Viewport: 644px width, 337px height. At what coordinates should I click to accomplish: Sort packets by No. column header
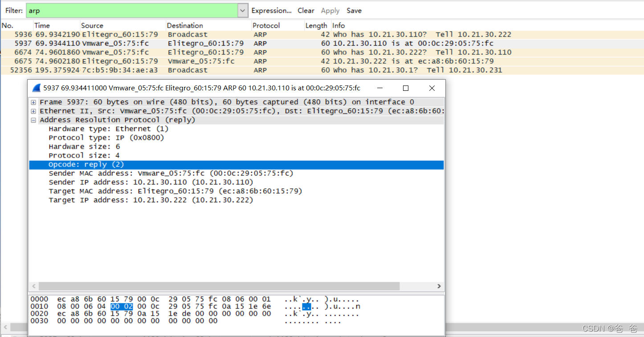coord(16,25)
